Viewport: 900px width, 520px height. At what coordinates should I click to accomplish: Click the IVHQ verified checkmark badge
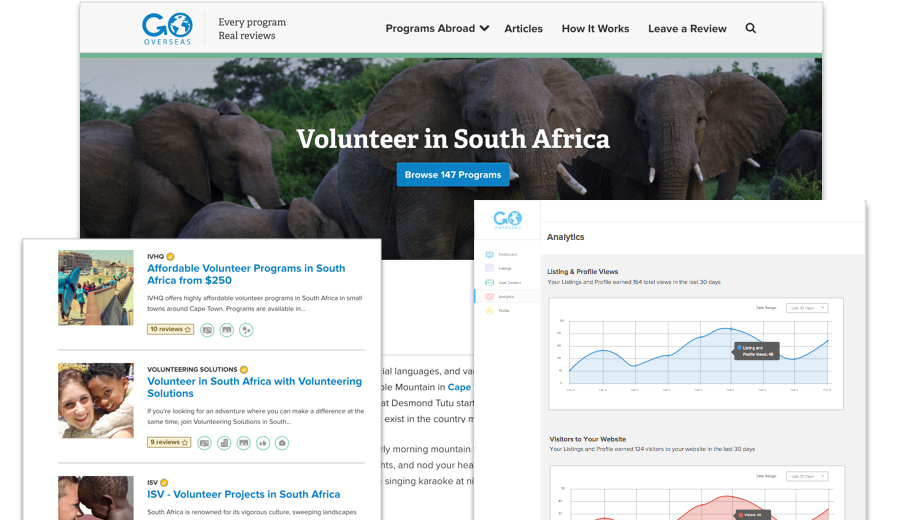[170, 257]
